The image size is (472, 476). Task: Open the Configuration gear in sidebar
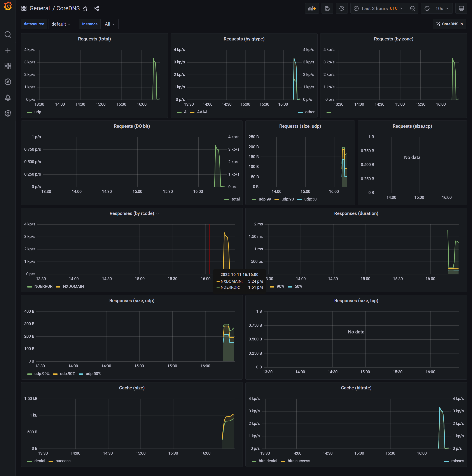coord(8,113)
